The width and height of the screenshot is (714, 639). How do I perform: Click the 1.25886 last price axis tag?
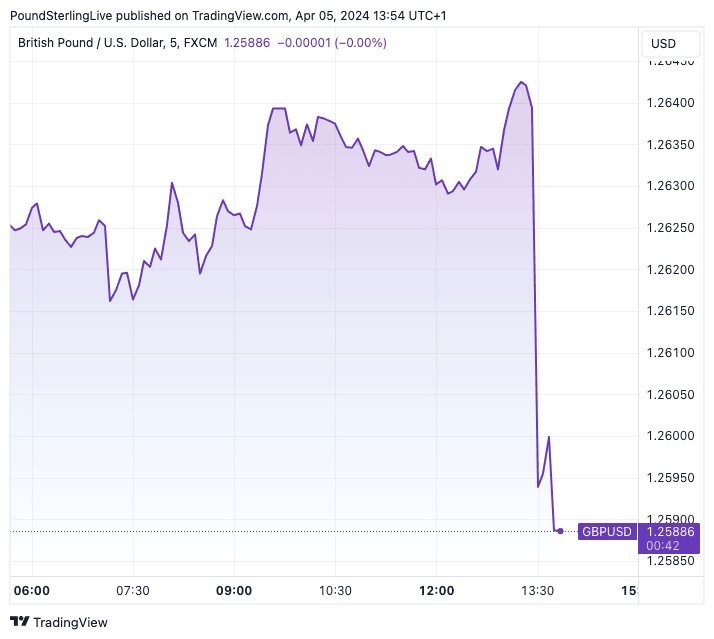click(x=671, y=531)
